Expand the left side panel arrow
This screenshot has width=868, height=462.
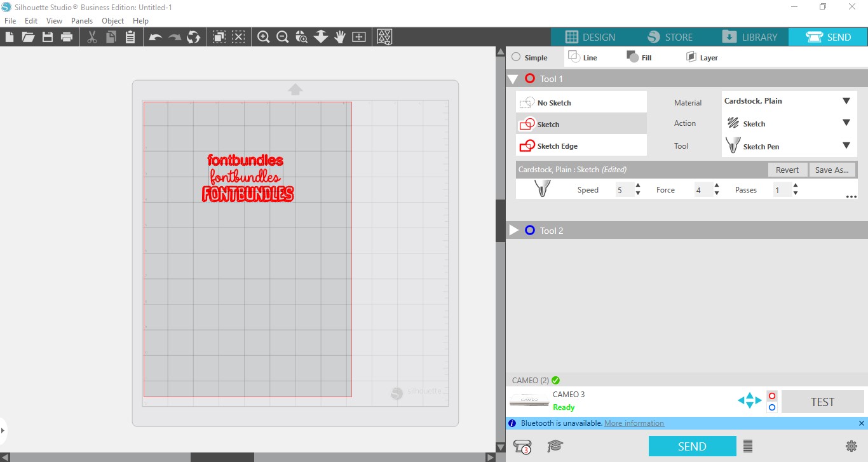pyautogui.click(x=3, y=430)
